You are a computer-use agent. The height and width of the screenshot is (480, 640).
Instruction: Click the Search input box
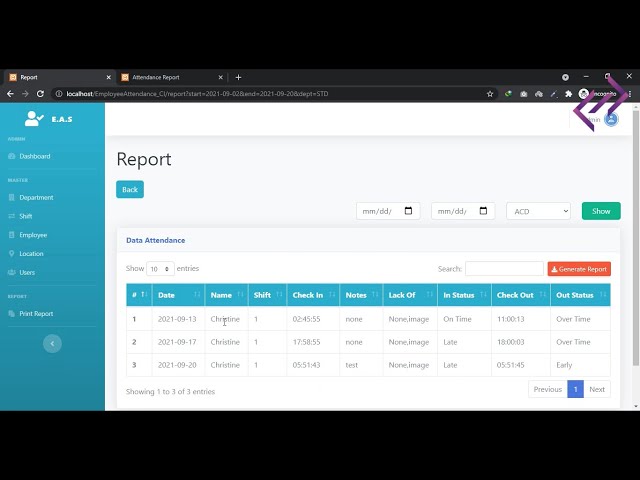tap(504, 269)
